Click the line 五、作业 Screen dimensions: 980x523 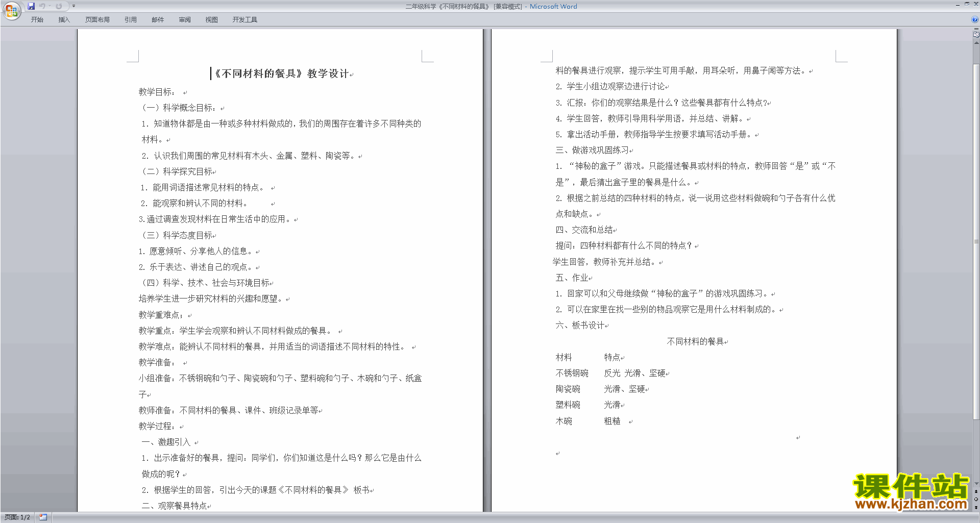click(x=572, y=278)
